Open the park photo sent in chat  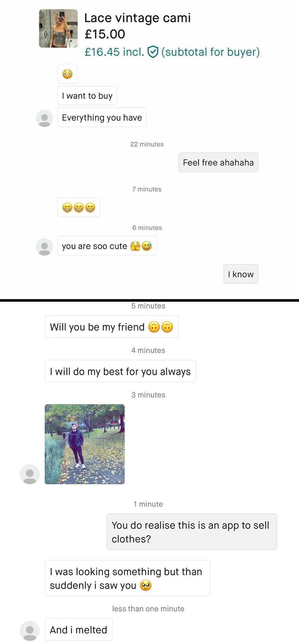(85, 444)
